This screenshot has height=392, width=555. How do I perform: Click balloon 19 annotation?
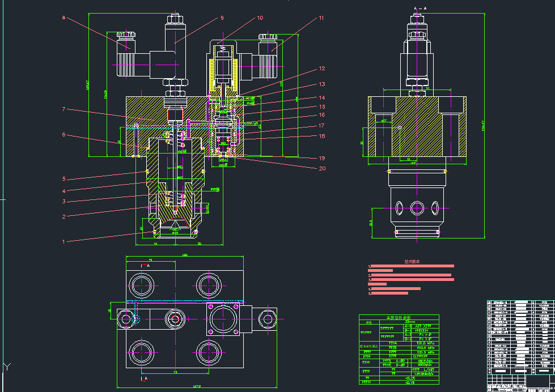point(322,158)
